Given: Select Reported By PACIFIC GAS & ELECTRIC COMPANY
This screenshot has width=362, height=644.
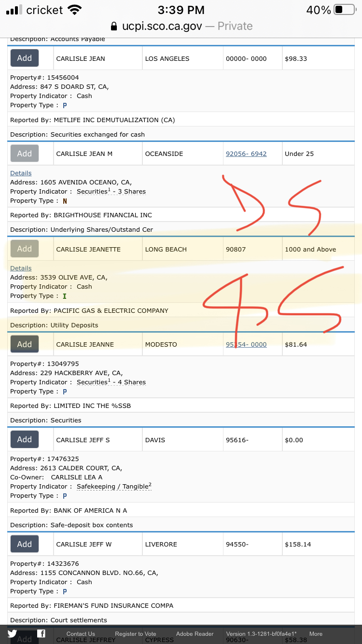Looking at the screenshot, I should (89, 310).
